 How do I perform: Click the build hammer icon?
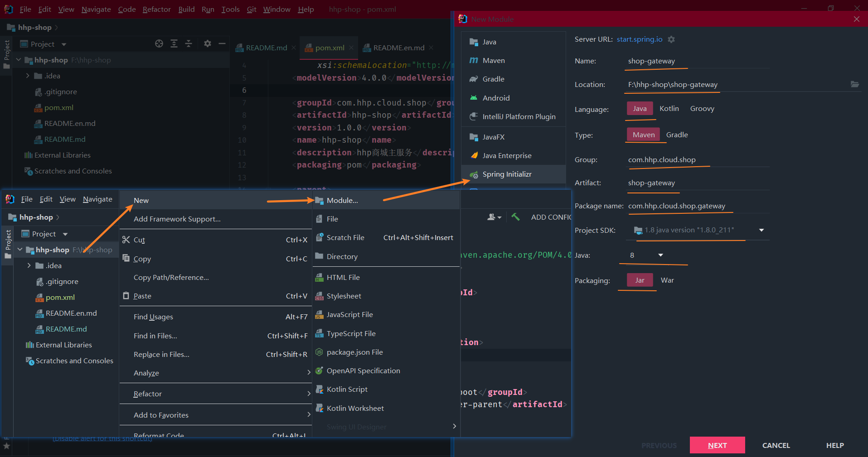[x=515, y=217]
